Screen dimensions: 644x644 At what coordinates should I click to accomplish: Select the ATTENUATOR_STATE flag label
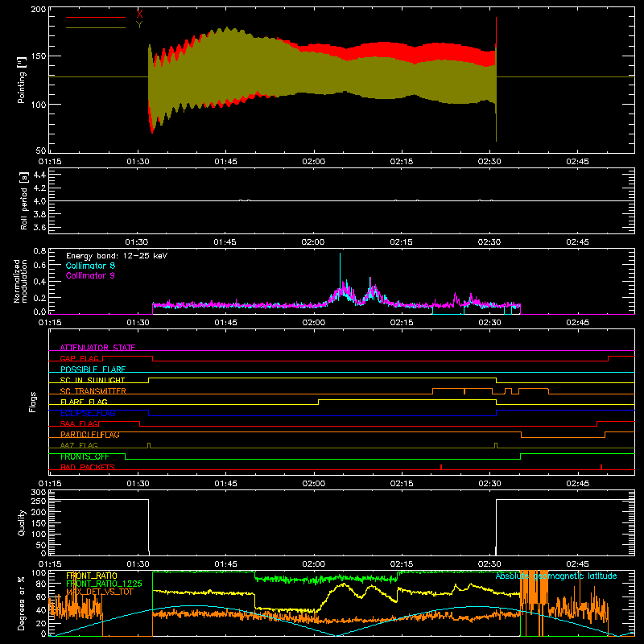pos(97,348)
